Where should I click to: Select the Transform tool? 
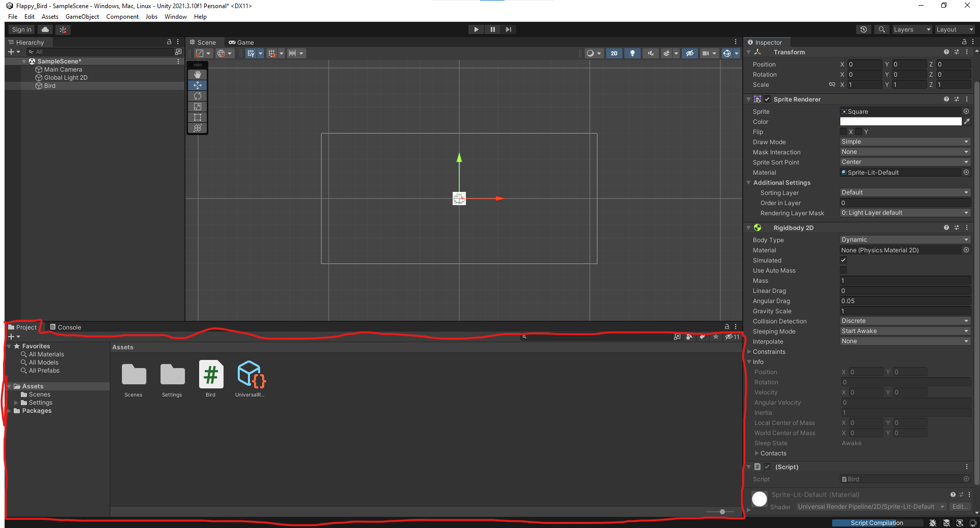198,128
